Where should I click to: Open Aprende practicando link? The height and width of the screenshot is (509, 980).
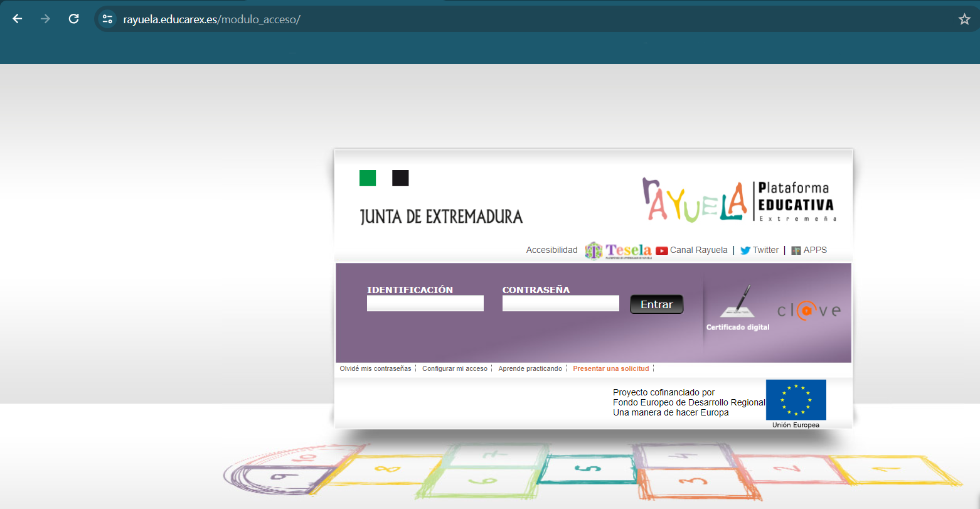click(530, 368)
